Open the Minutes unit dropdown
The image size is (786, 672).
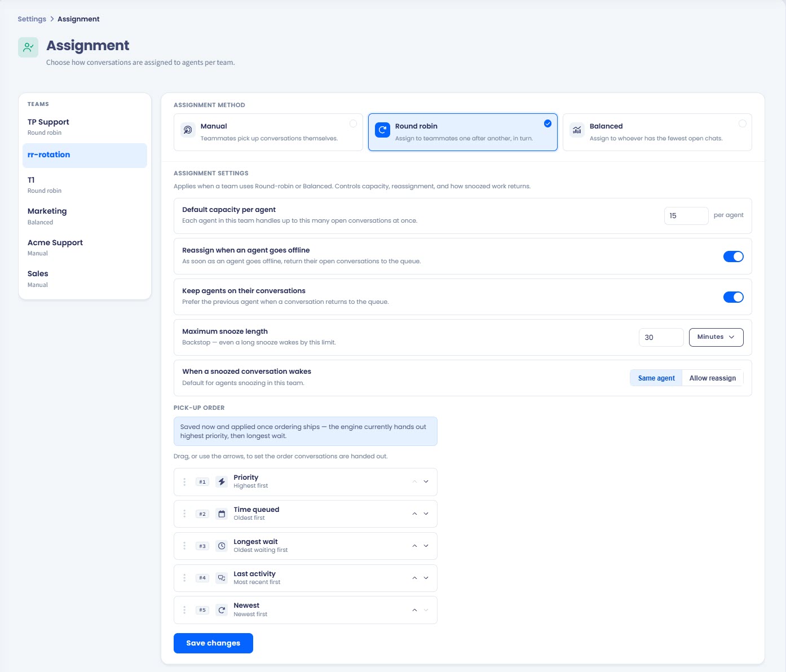(716, 337)
